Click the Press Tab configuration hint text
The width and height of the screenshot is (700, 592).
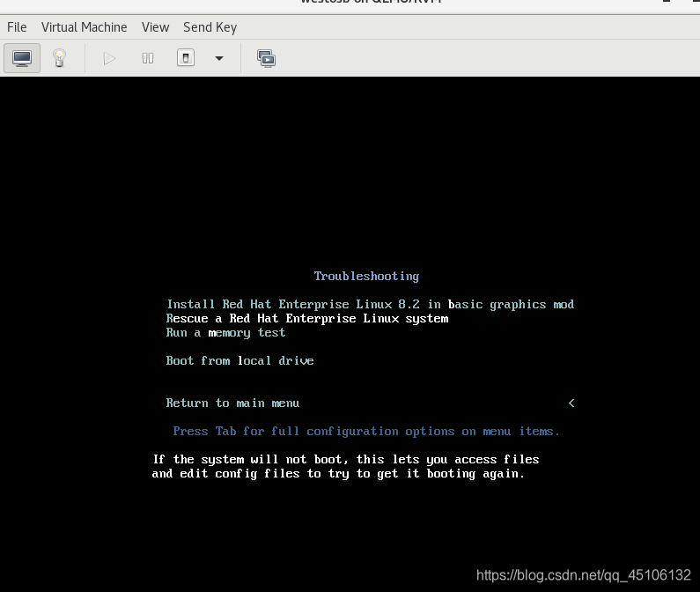tap(366, 432)
